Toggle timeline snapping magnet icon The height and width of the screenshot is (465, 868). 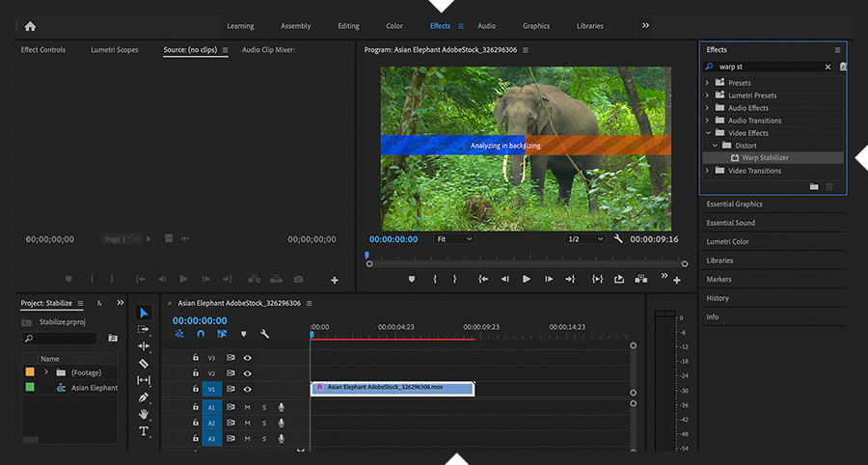[x=201, y=334]
